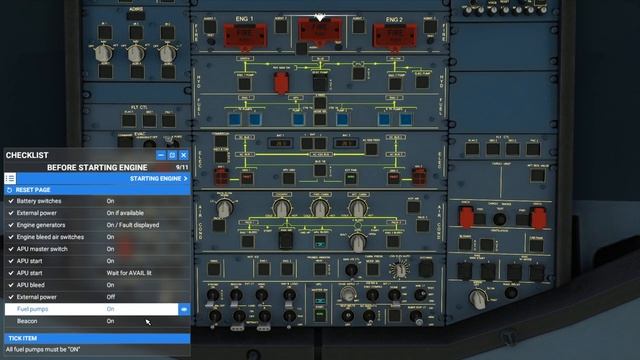Untick the Battery switches checkmark
The image size is (640, 360).
[11, 201]
